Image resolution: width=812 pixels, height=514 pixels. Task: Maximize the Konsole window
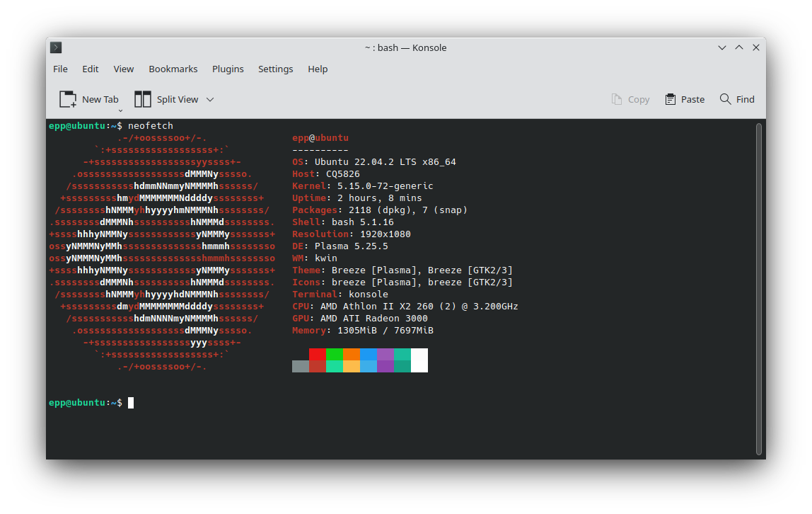pos(739,47)
